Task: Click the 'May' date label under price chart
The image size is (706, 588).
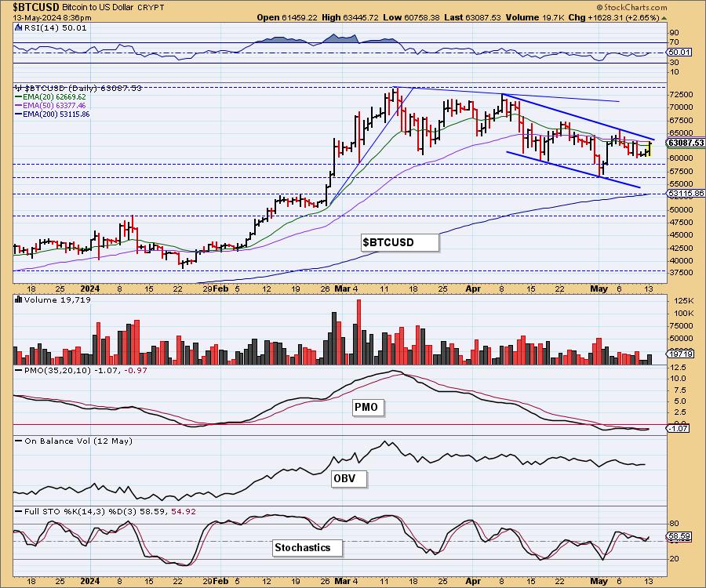Action: click(599, 289)
